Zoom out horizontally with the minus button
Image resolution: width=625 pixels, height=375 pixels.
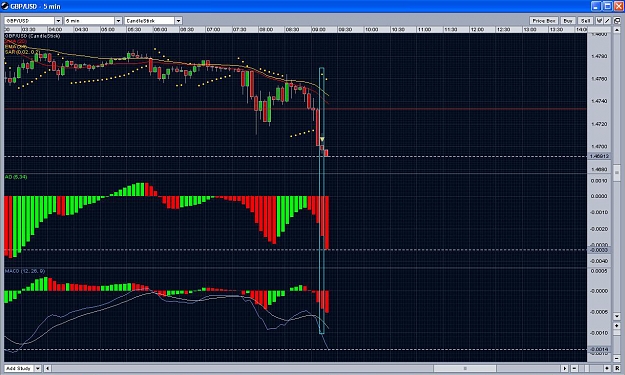coord(574,368)
